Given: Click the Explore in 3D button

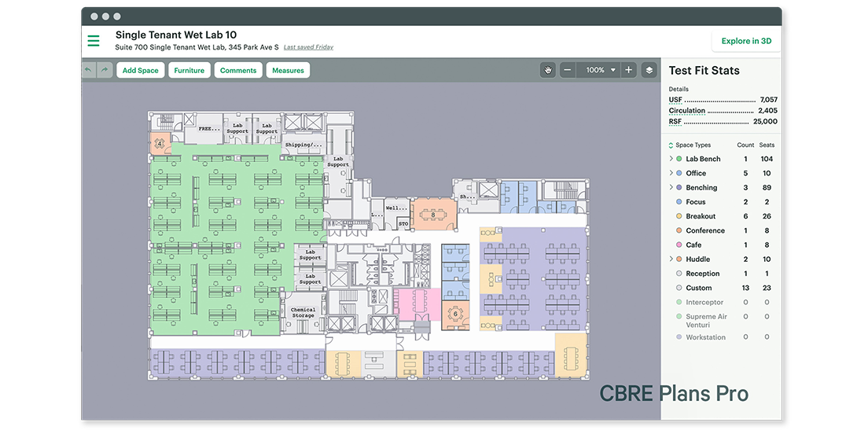Looking at the screenshot, I should point(746,42).
